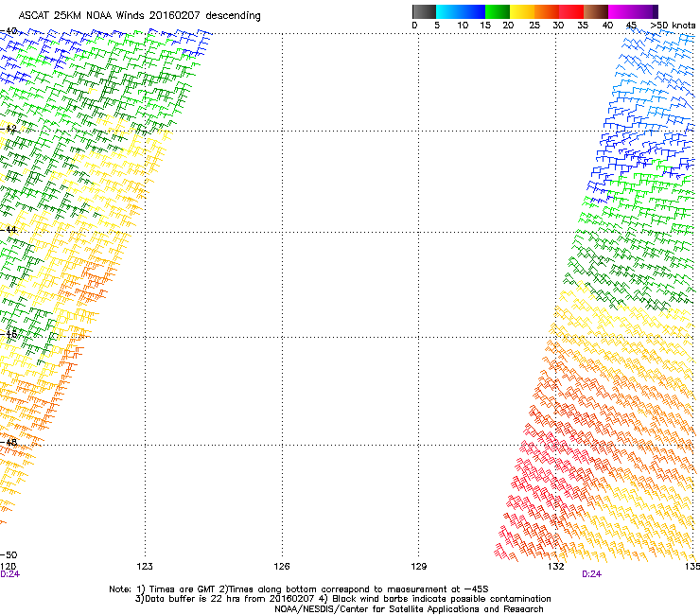Click the purple pass time near longitude 132

591,574
